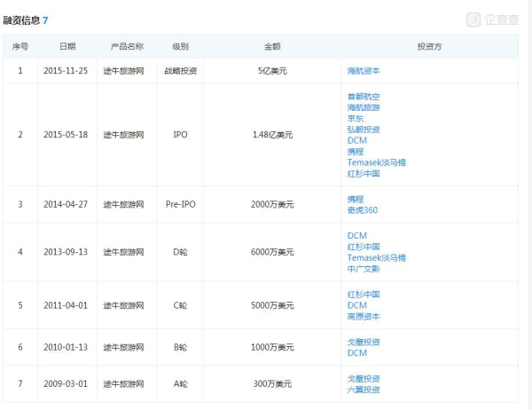This screenshot has width=532, height=410.
Task: Click amount cell 6000万美元
Action: (272, 252)
